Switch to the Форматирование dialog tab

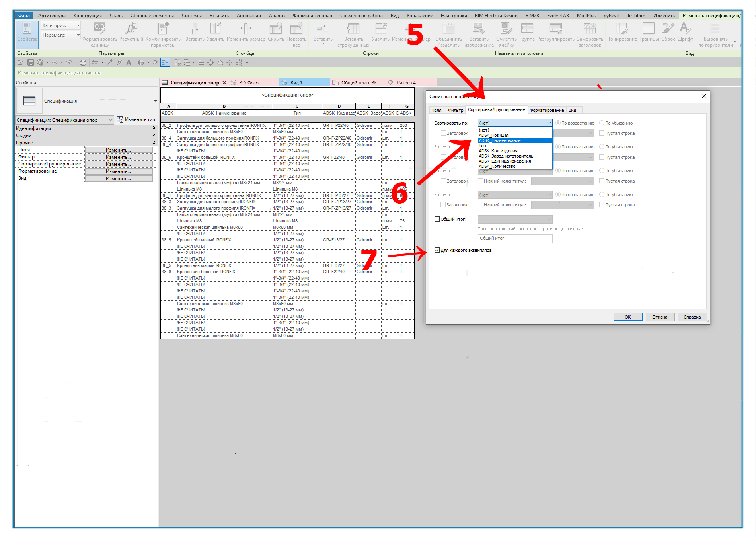tap(547, 110)
